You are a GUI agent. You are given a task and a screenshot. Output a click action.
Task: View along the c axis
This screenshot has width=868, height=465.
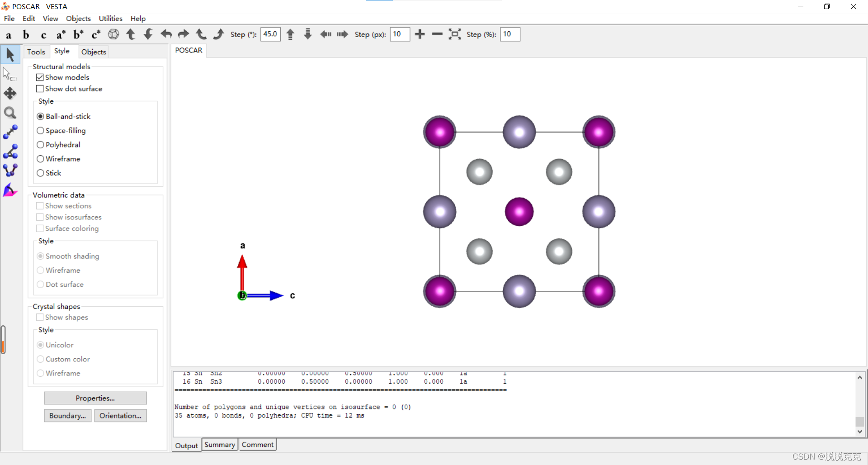click(43, 35)
